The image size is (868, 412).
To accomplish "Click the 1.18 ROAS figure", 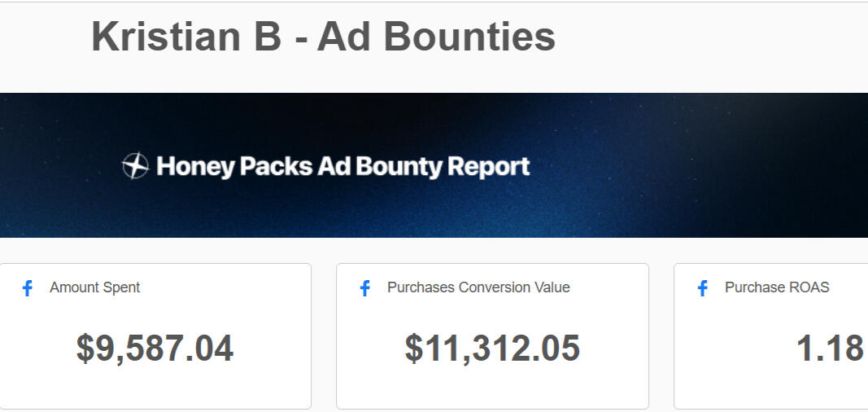I will [x=829, y=348].
